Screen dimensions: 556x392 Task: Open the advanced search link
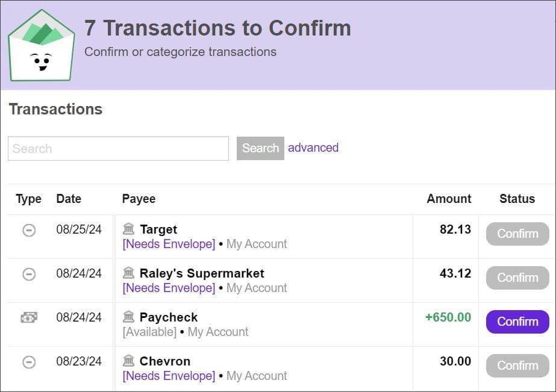(x=313, y=148)
